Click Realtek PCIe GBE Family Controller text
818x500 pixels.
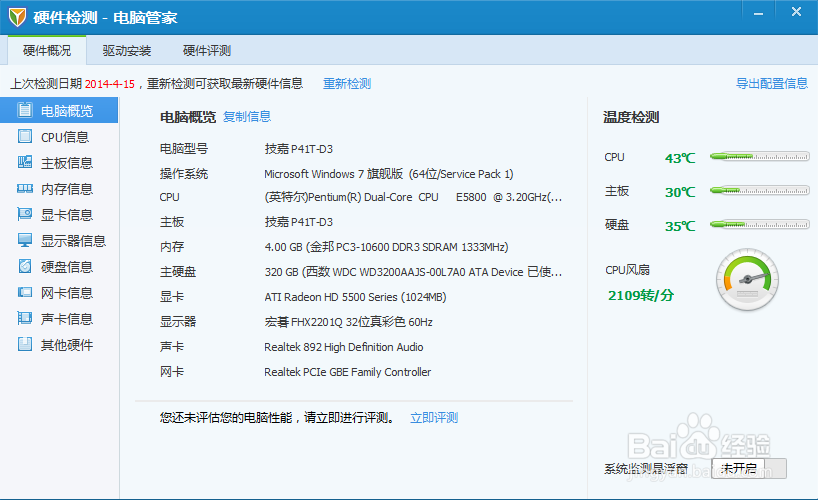(347, 372)
